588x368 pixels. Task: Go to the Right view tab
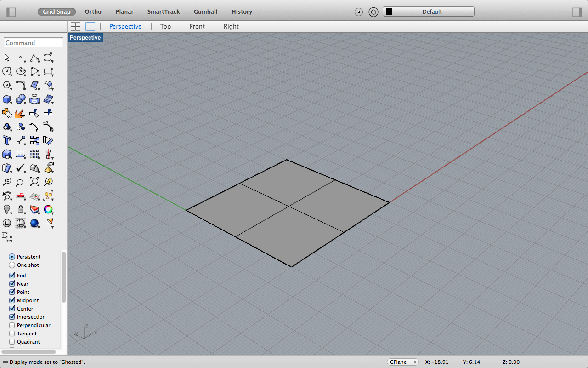[x=231, y=27]
